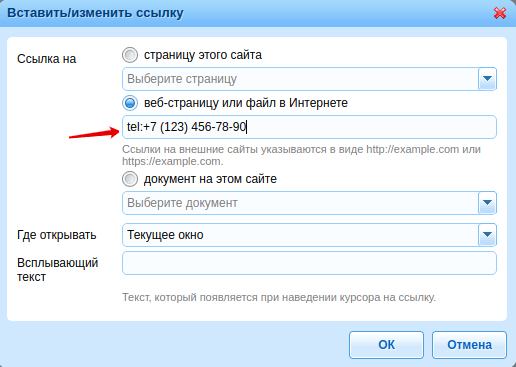This screenshot has width=516, height=367.
Task: Select radio 'документ на этом сайте'
Action: (x=130, y=179)
